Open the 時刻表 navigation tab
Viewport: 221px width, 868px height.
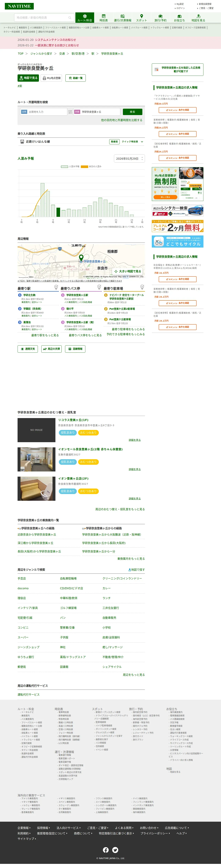pos(104,18)
